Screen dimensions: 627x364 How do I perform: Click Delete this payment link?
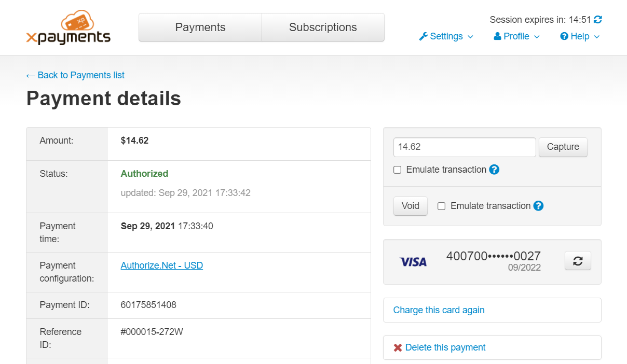445,347
